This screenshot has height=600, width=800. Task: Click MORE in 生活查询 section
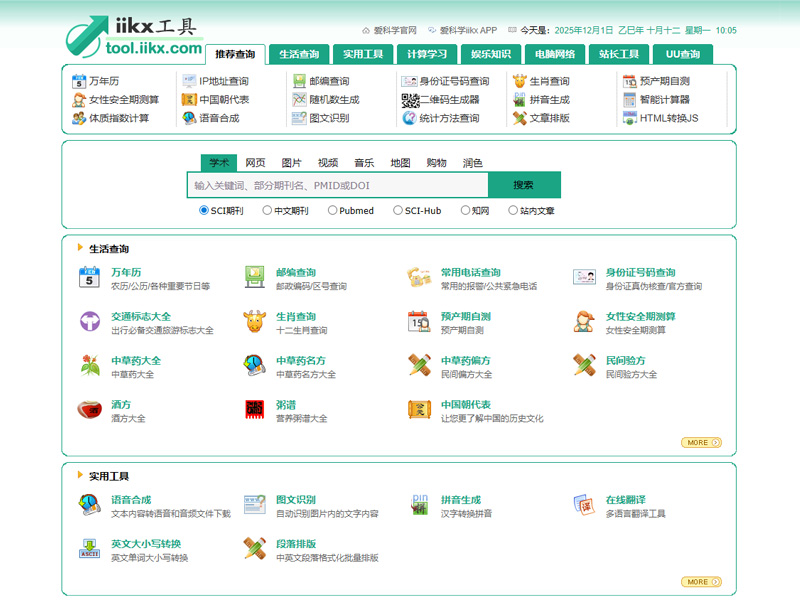pos(701,441)
